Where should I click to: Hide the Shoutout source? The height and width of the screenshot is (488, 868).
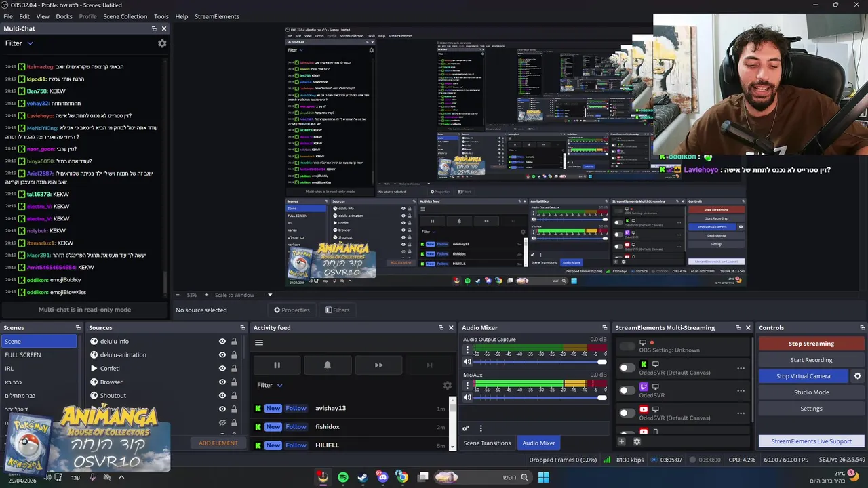pyautogui.click(x=222, y=396)
